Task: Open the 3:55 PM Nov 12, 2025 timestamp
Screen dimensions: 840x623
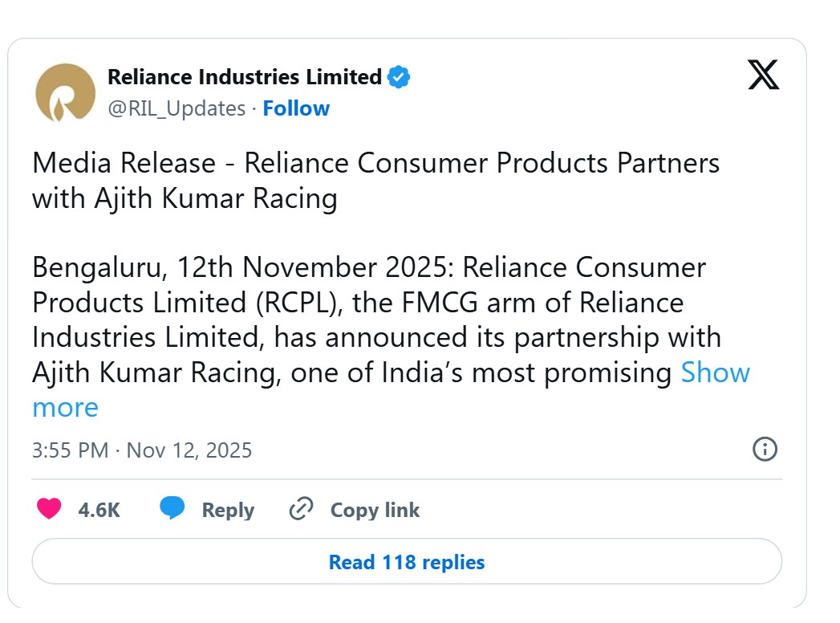Action: (142, 450)
